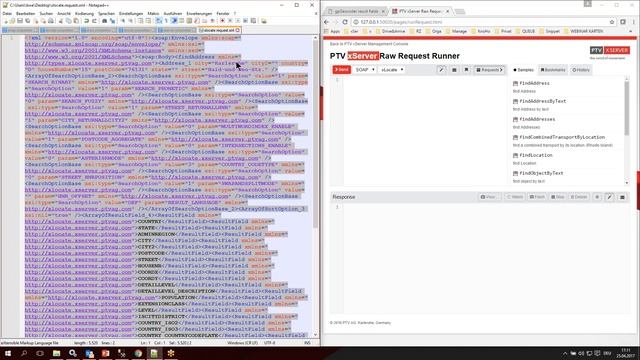This screenshot has width=640, height=360.
Task: Open the WEBINAR KARTEN bookmarks folder
Action: coord(583,31)
